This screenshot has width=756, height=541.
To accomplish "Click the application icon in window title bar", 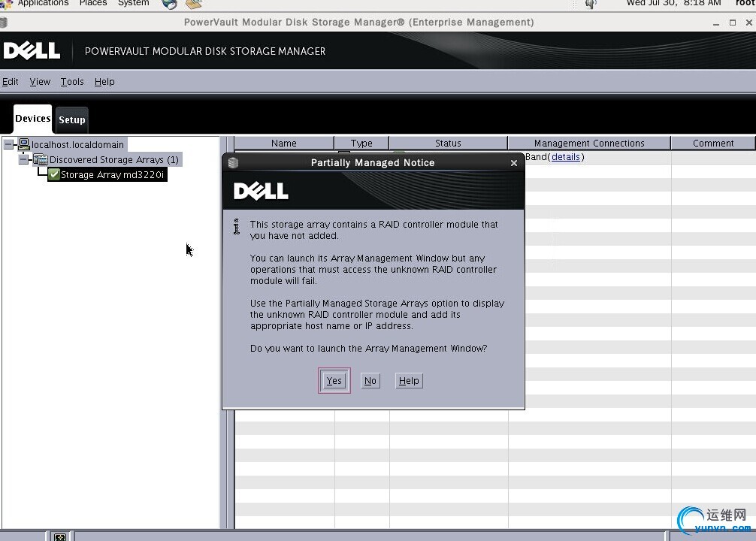I will (3, 23).
